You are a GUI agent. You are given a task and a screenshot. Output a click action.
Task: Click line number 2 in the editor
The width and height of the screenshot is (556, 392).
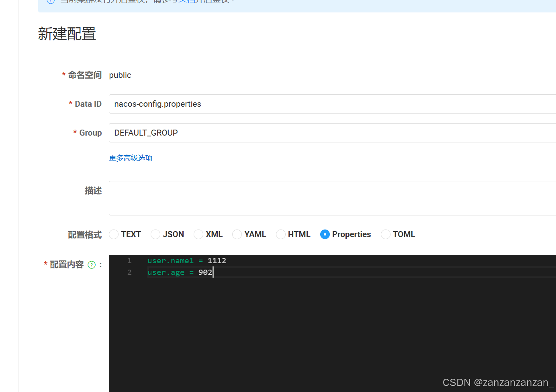(x=129, y=272)
